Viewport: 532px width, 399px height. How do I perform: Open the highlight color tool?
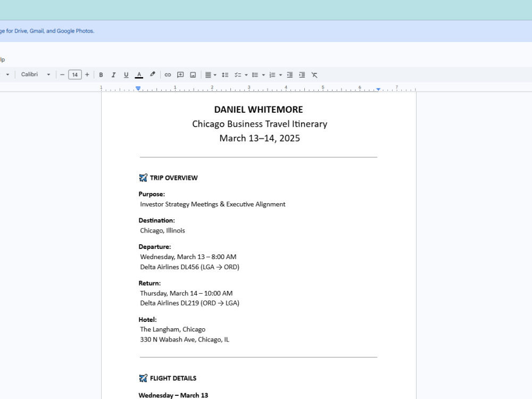(x=152, y=74)
